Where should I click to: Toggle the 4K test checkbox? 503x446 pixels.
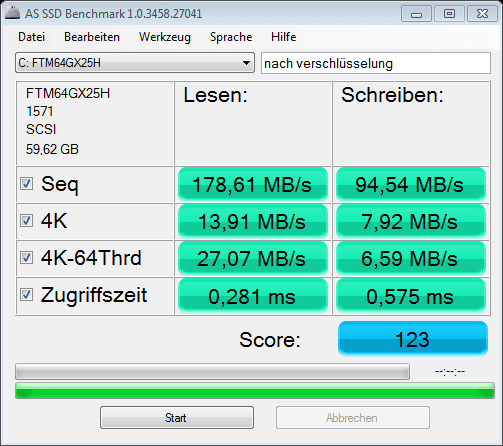coord(26,220)
